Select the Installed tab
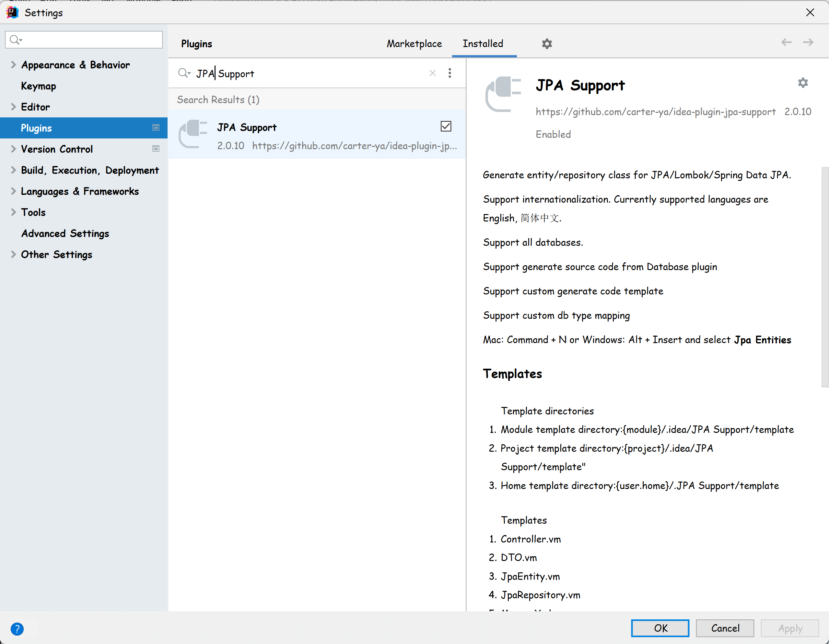This screenshot has height=644, width=829. coord(483,44)
